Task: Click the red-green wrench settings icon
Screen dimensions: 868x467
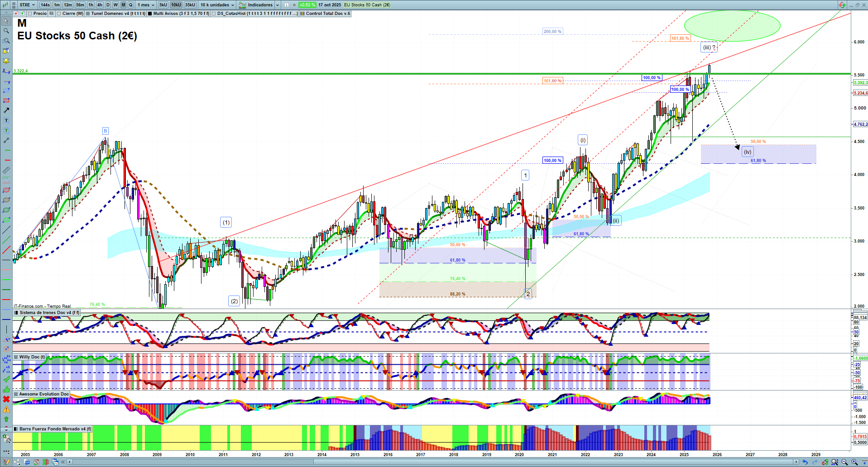Action: 825,462
